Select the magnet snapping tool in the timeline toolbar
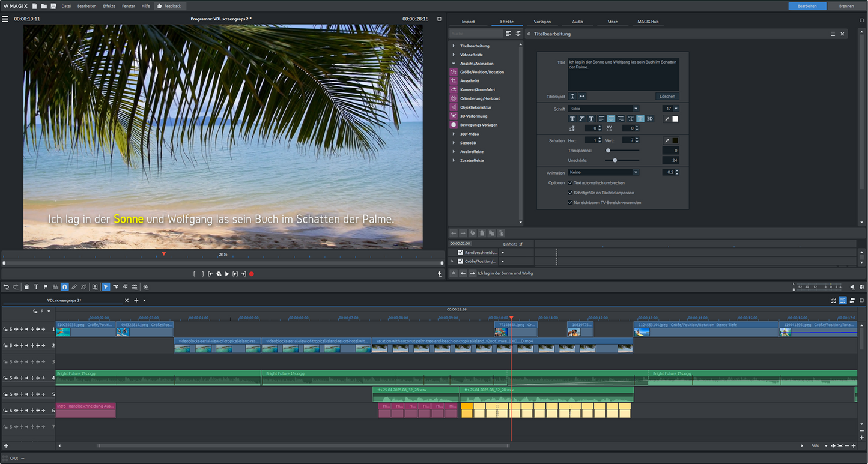The width and height of the screenshot is (868, 464). [x=65, y=287]
